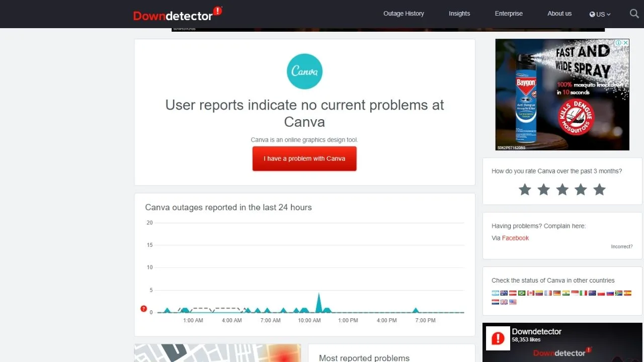
Task: Select the Spain flag
Action: 627,293
